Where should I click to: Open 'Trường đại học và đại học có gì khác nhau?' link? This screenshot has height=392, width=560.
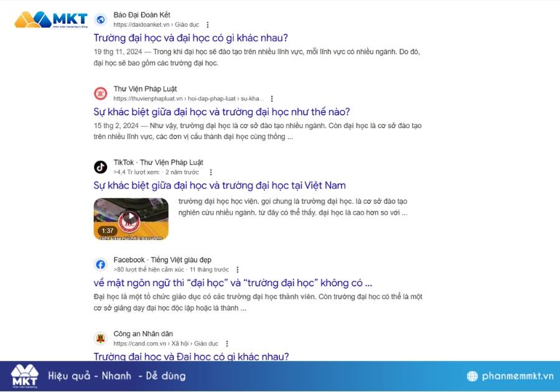(191, 38)
